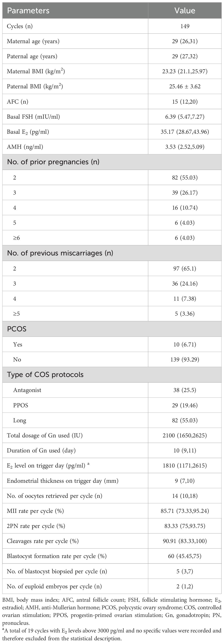
Task: Select the Paternal BMI value 25.46 ± 3.62
Action: pyautogui.click(x=185, y=87)
